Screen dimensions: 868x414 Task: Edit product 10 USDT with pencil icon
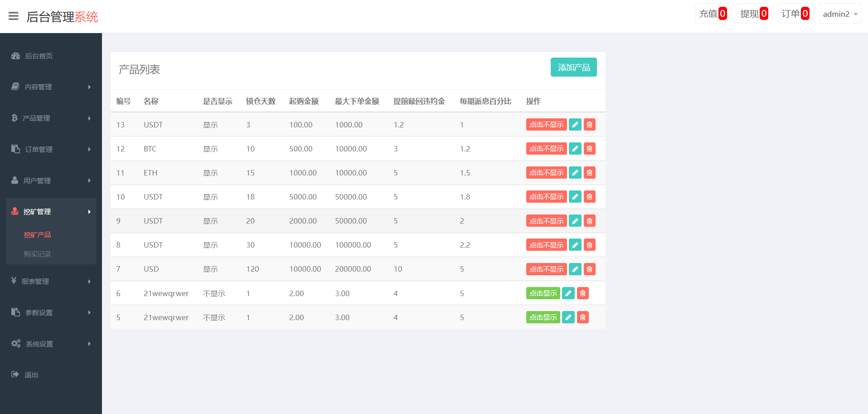pyautogui.click(x=575, y=196)
